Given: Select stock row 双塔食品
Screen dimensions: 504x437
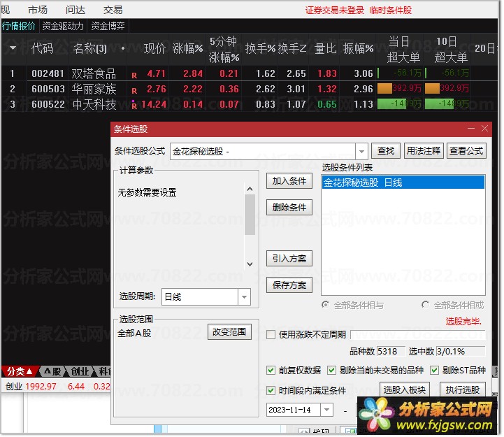Looking at the screenshot, I should click(250, 73).
